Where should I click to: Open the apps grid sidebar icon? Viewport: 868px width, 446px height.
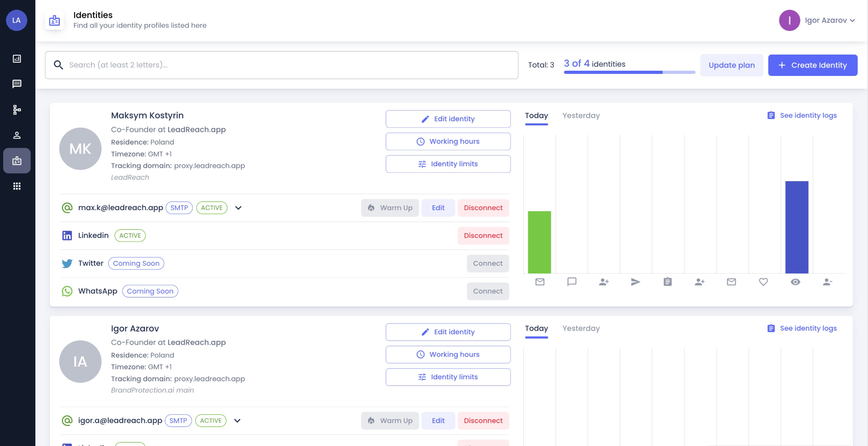pos(17,186)
